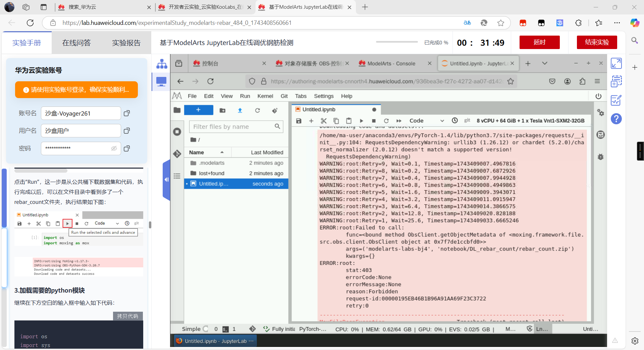This screenshot has width=644, height=350.
Task: Reload the inner browser JupyterLab page
Action: pyautogui.click(x=210, y=81)
